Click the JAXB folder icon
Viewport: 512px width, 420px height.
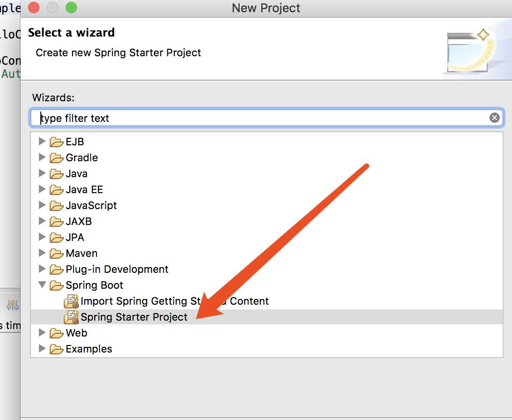point(56,222)
